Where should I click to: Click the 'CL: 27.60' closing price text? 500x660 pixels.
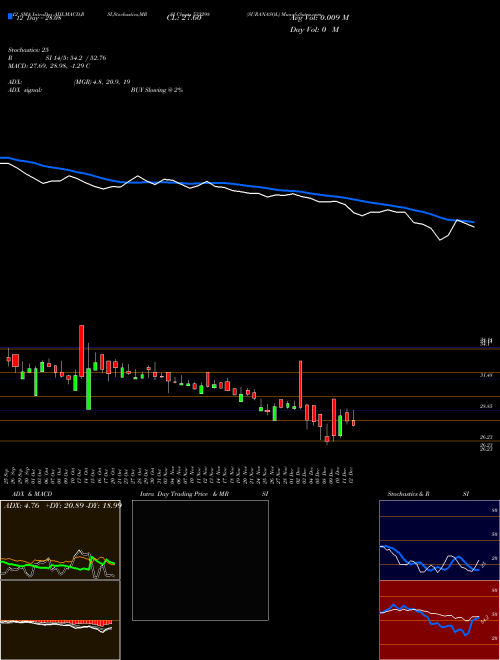click(x=184, y=18)
